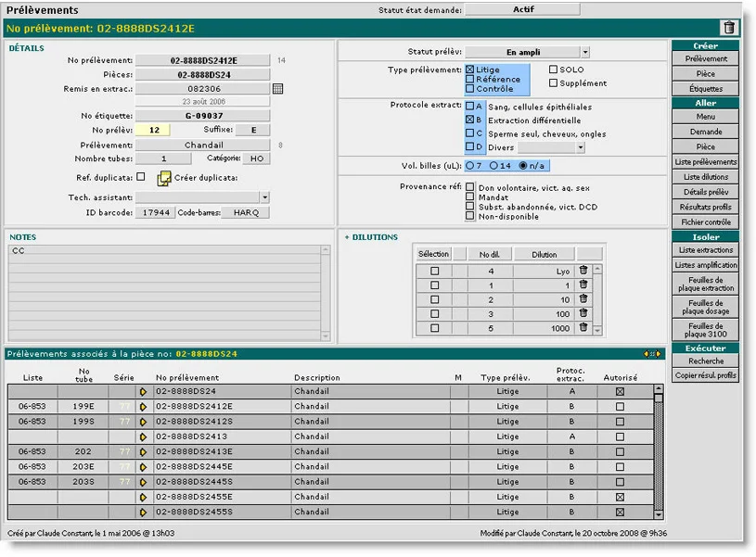Screen dimensions: 756x557
Task: Open arrow icon for row 02-8888DS2412E
Action: pos(143,407)
